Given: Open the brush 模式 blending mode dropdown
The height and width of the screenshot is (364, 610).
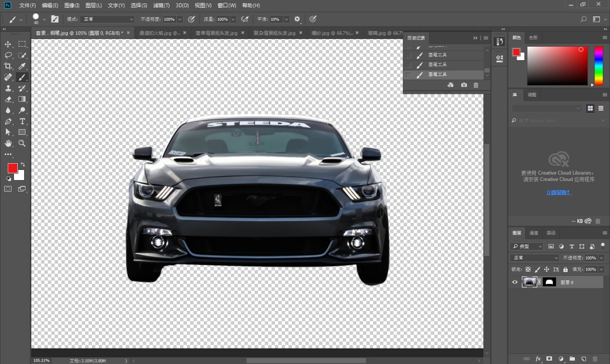Looking at the screenshot, I should pos(107,19).
